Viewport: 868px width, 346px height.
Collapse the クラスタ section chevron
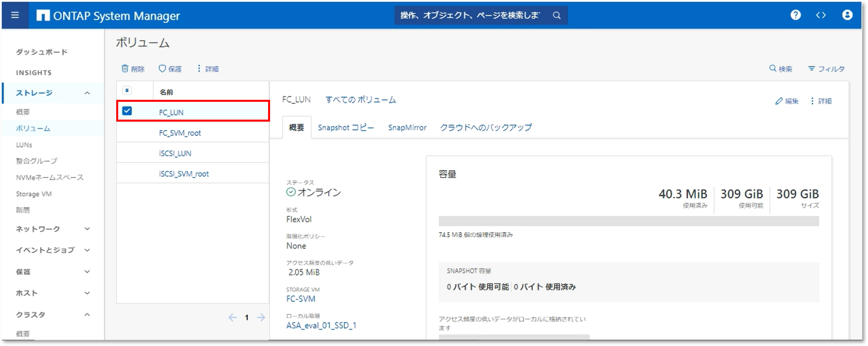pos(87,315)
